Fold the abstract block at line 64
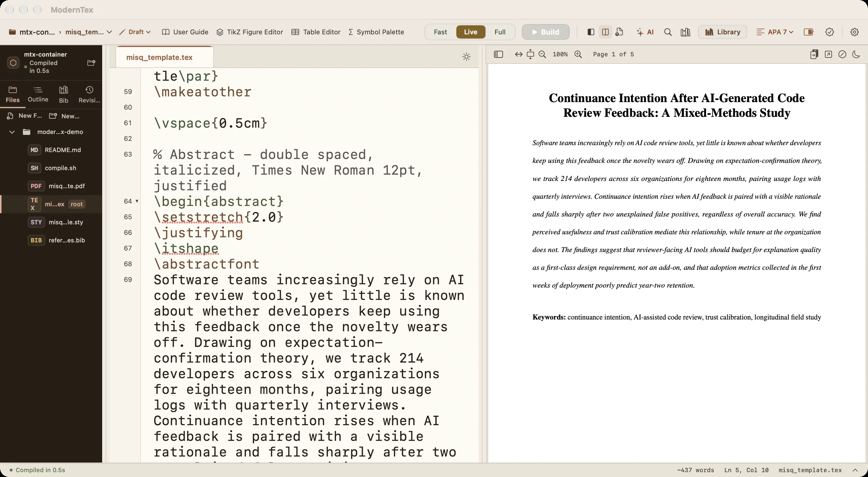This screenshot has height=477, width=868. (137, 201)
